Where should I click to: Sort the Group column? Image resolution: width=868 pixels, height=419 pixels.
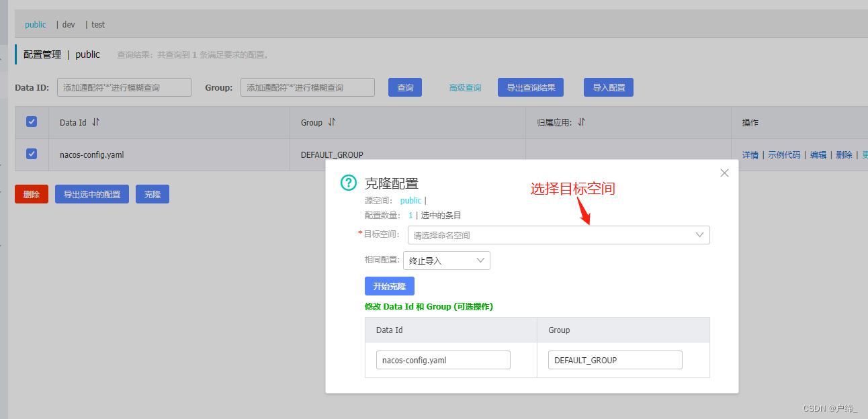pos(330,122)
